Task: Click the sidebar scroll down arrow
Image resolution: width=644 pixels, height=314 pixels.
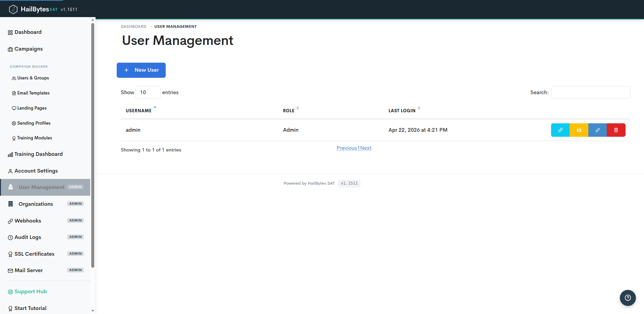Action: click(x=93, y=311)
